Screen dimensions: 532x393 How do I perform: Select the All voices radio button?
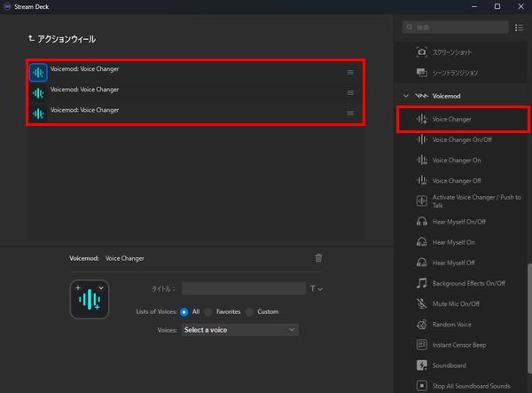point(184,312)
